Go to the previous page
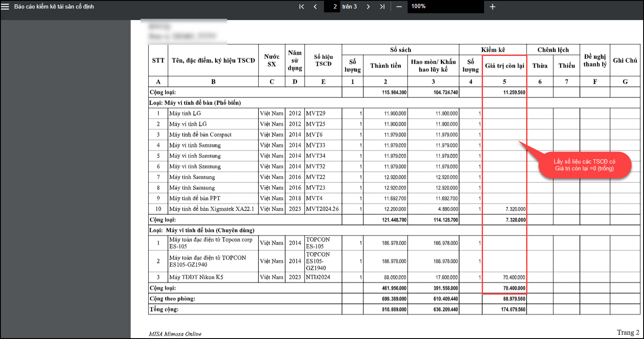The height and width of the screenshot is (339, 644). (315, 6)
